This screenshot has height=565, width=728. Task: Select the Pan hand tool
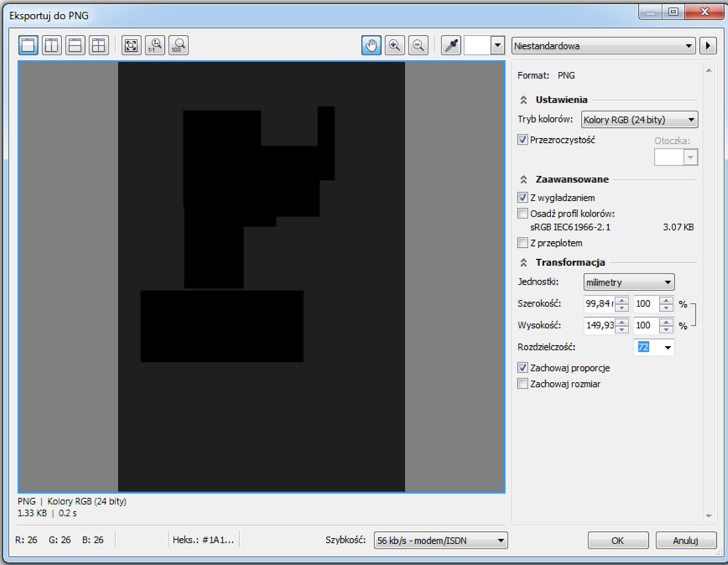(x=371, y=45)
